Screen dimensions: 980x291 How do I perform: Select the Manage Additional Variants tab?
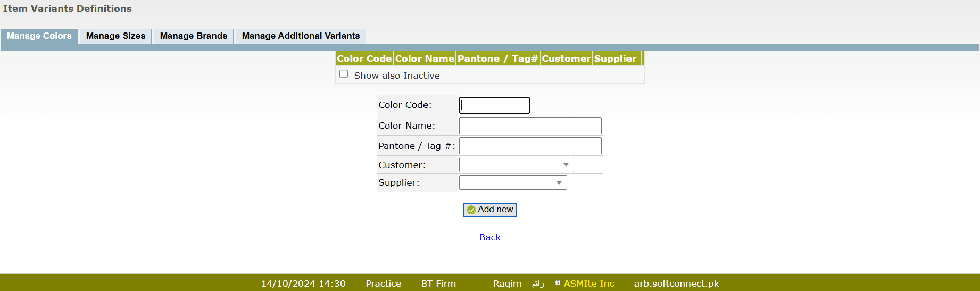click(301, 36)
